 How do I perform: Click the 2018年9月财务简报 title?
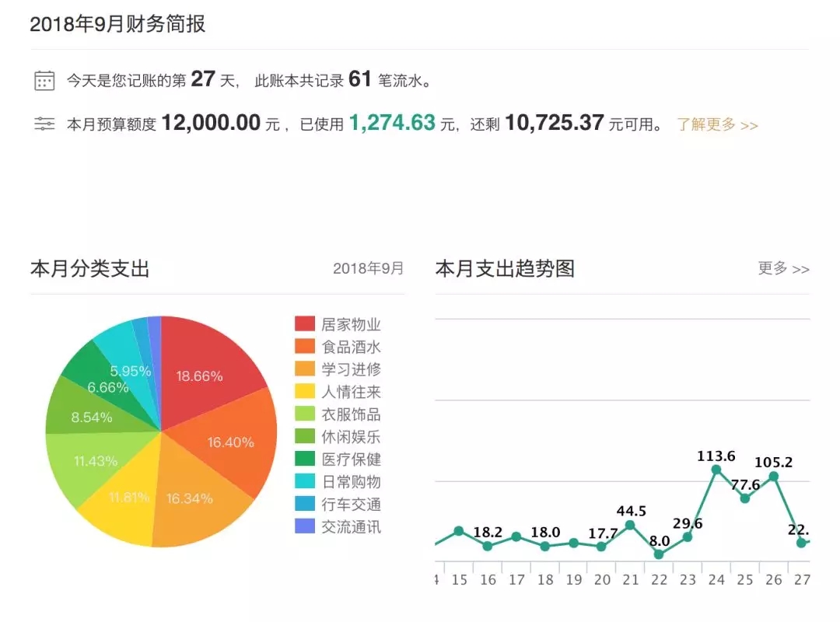(118, 24)
